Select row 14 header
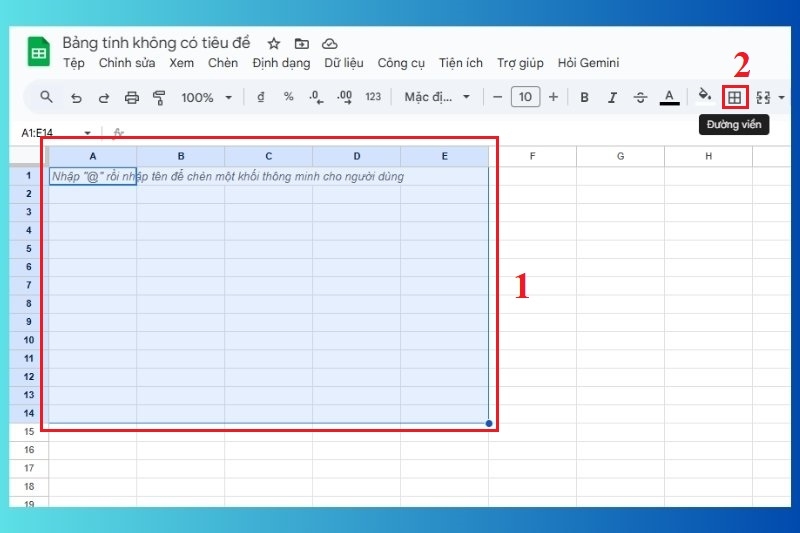 tap(29, 413)
